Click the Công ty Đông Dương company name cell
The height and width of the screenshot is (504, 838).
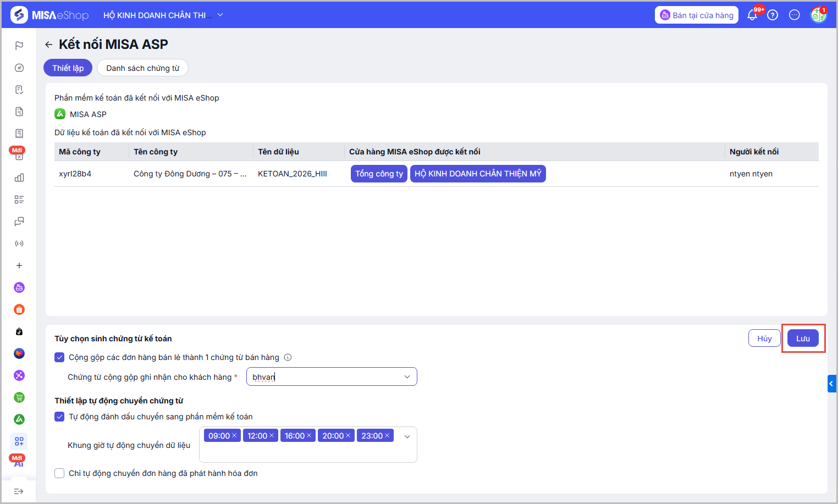tap(190, 174)
